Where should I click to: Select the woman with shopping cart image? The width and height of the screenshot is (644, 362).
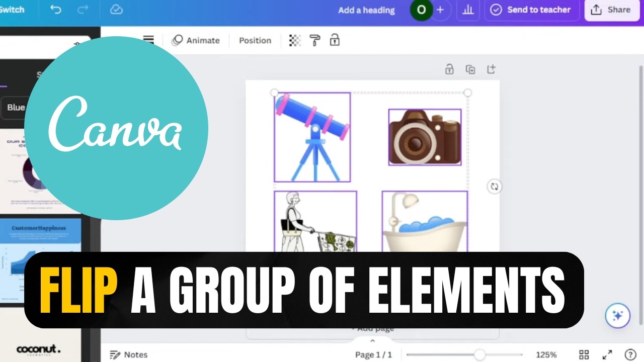[315, 221]
